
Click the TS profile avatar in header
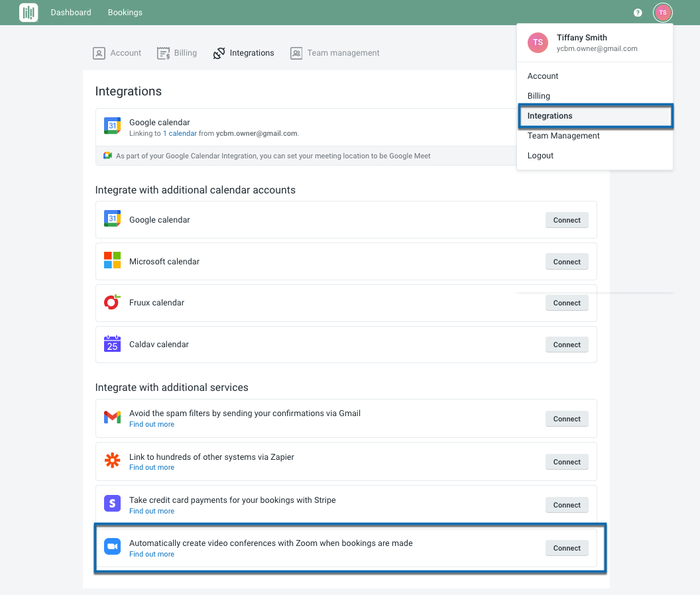point(662,13)
